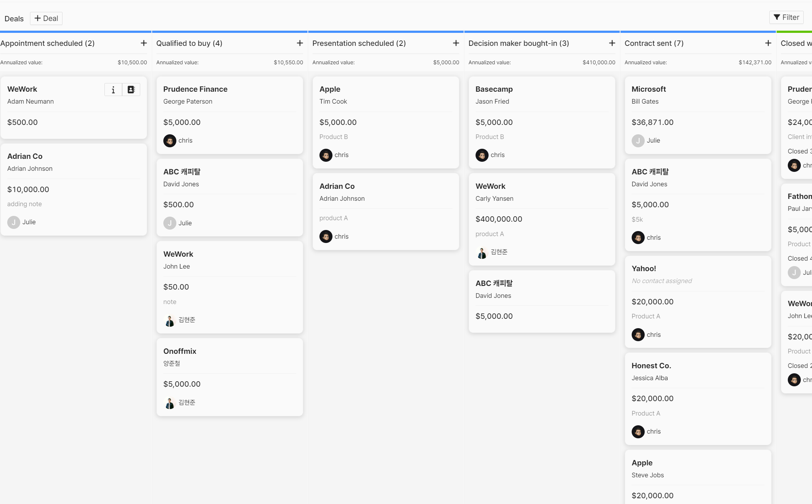The height and width of the screenshot is (504, 812).
Task: Click plus in Decision maker bought-in column
Action: click(612, 43)
